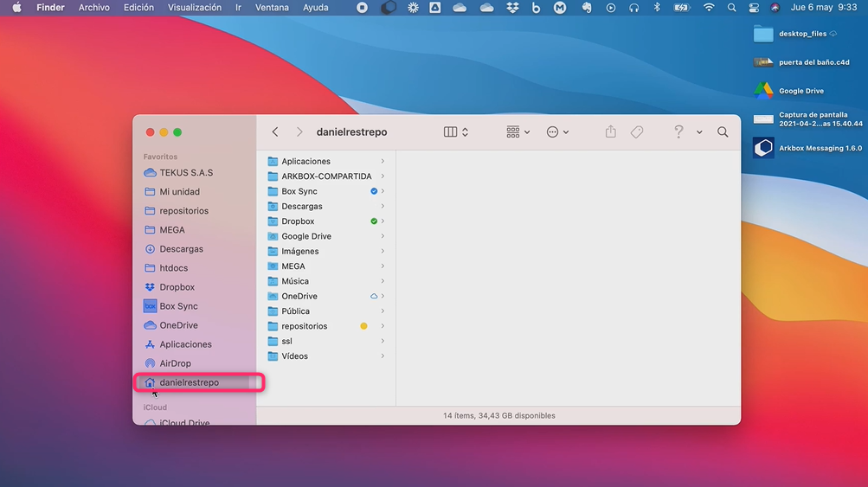Select danielrestrepo home in the sidebar

(x=189, y=382)
